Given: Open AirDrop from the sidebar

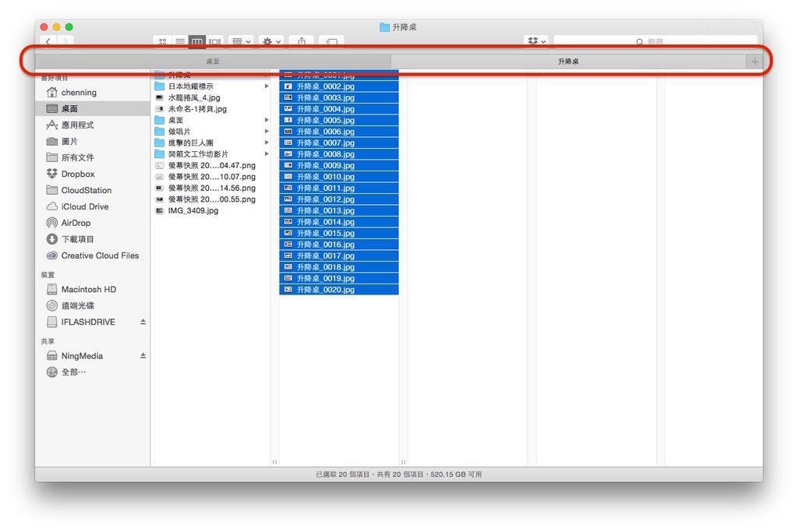Looking at the screenshot, I should pos(76,223).
